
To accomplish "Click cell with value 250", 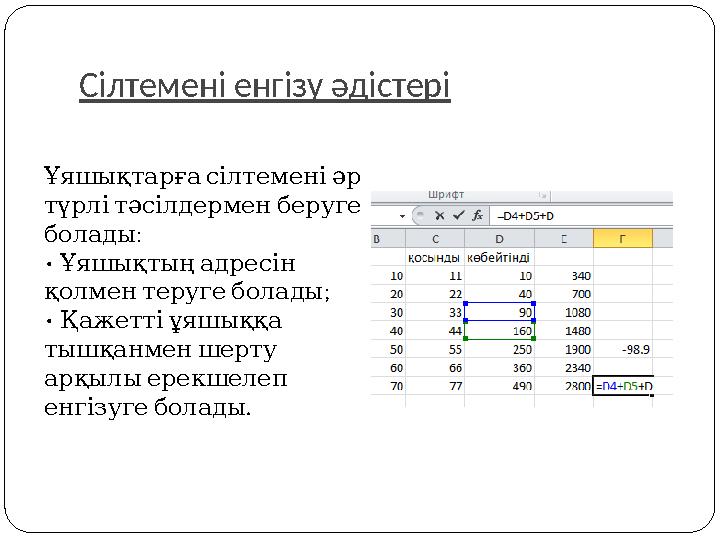I will click(499, 349).
